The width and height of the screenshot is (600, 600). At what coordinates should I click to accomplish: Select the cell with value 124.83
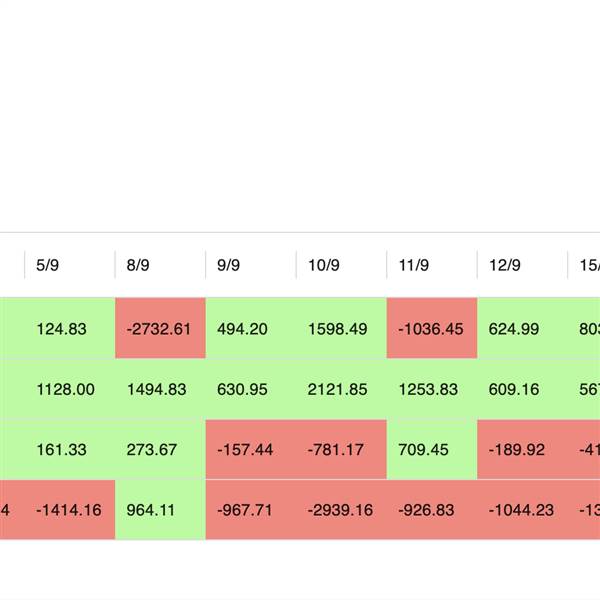[x=61, y=328]
